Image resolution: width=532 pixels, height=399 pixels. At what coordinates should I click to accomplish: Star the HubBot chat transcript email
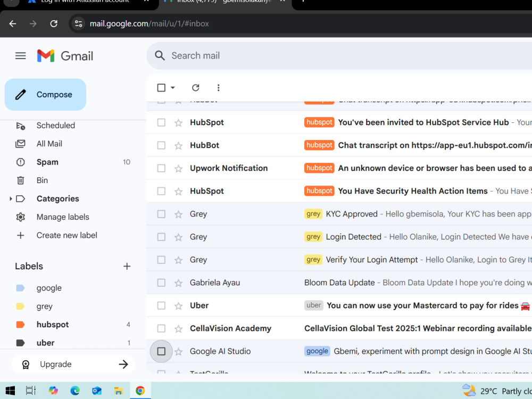178,146
